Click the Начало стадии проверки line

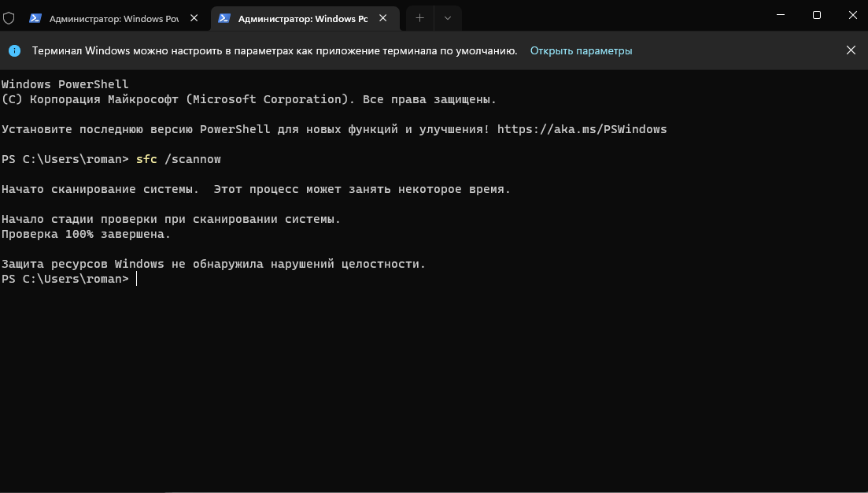(171, 219)
